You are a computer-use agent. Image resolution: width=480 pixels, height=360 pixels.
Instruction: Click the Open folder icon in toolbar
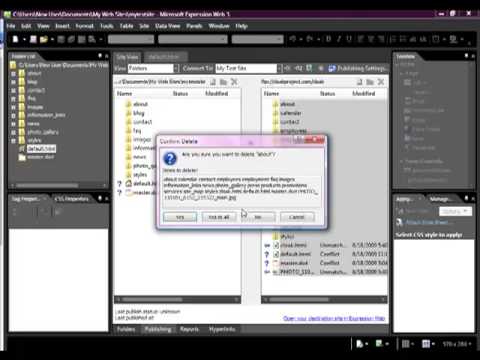click(x=43, y=40)
